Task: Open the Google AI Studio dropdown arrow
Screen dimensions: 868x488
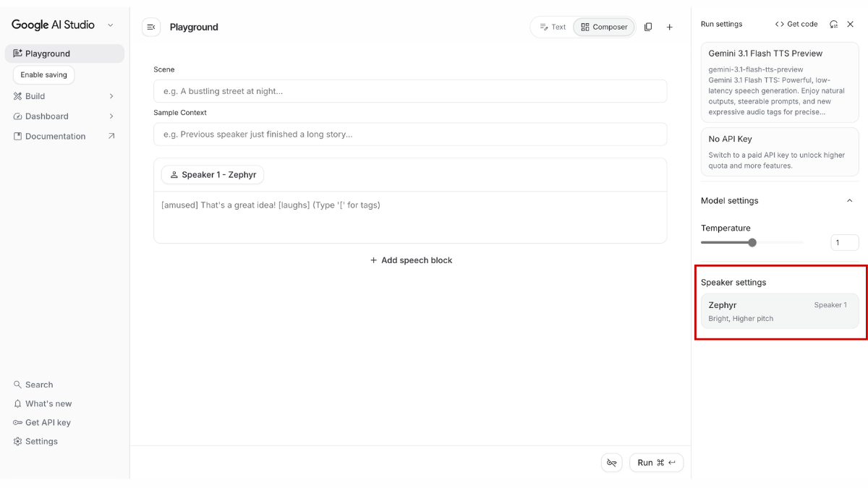Action: [x=110, y=25]
